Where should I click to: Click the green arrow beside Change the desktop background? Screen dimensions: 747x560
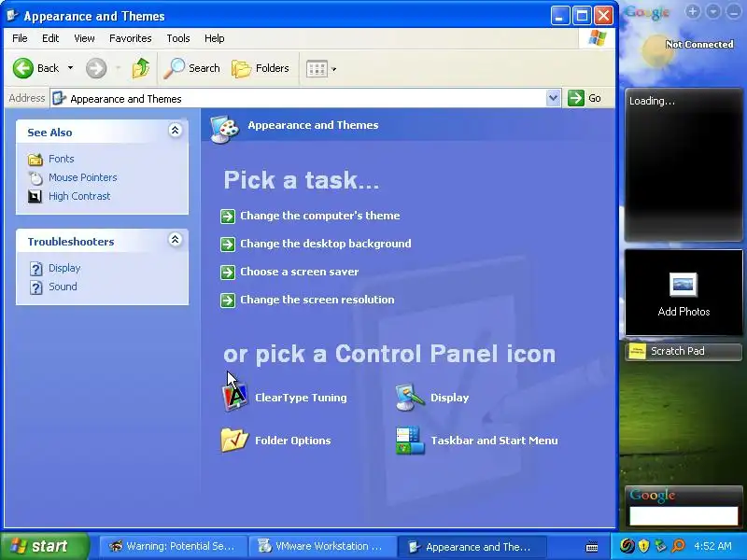tap(228, 245)
